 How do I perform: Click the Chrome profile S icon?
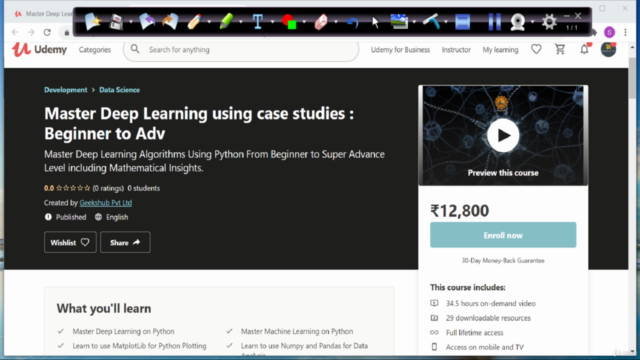[x=609, y=32]
